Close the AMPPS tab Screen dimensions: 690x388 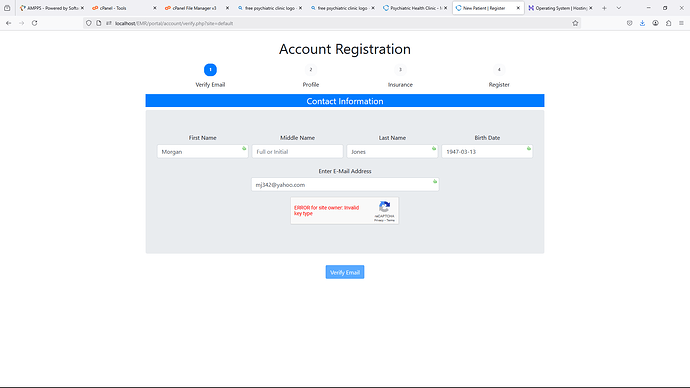point(82,8)
